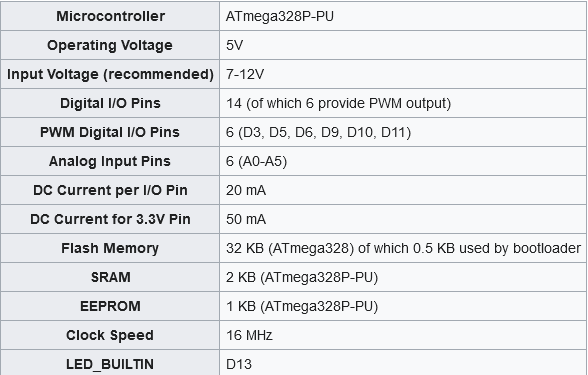Select the 14 digital pins PWM output text
588x375 pixels.
point(338,104)
